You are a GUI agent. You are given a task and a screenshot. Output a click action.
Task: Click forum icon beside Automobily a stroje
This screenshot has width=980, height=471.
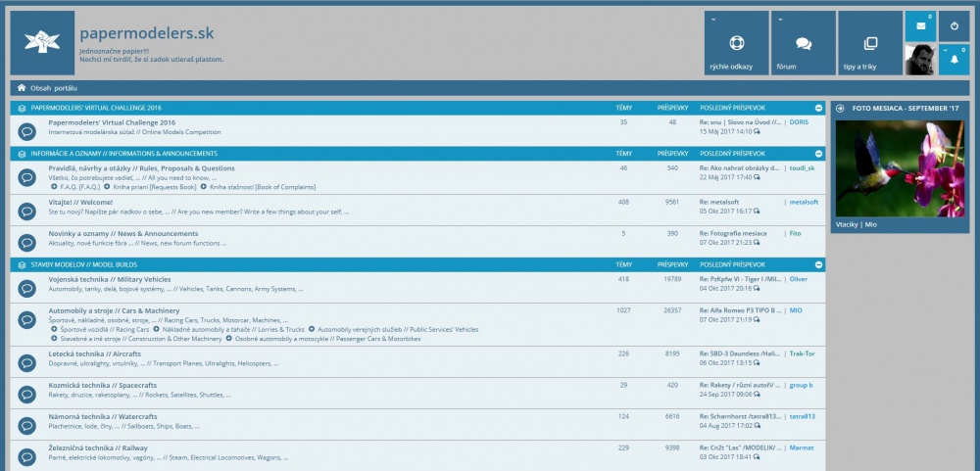click(26, 320)
